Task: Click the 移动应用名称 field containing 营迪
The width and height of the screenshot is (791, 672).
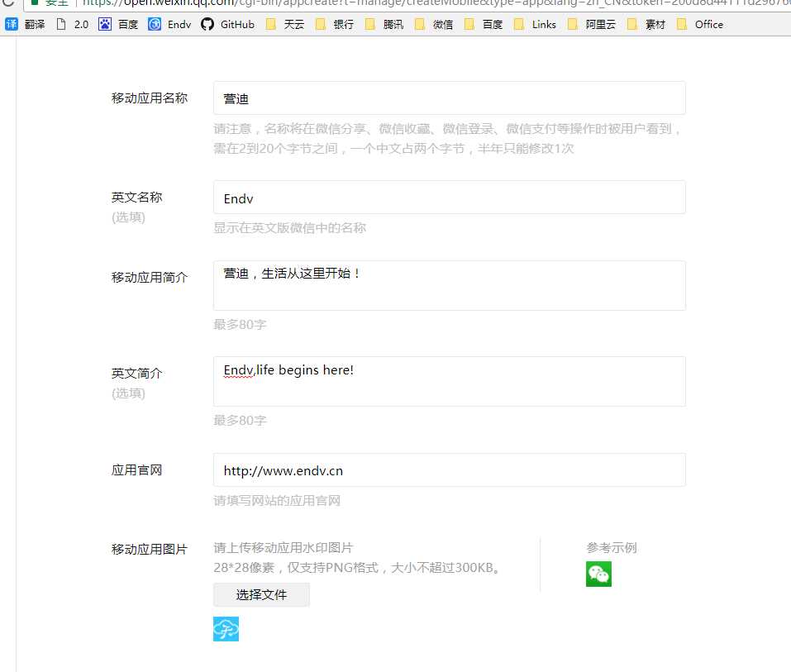Action: tap(450, 98)
